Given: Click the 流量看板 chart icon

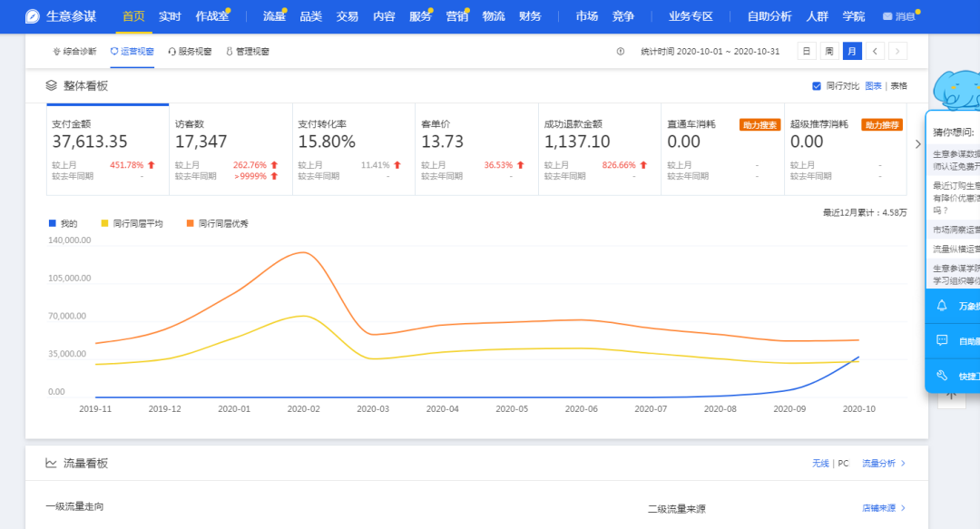Looking at the screenshot, I should pos(51,463).
